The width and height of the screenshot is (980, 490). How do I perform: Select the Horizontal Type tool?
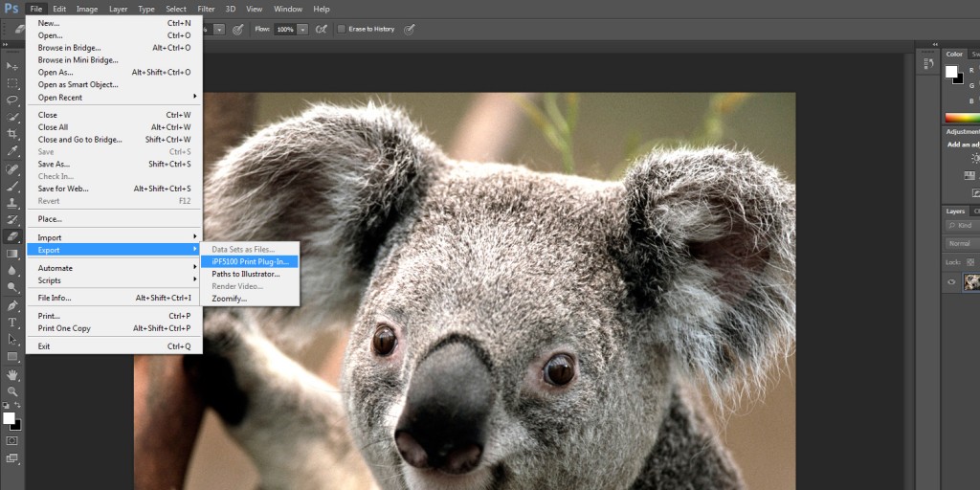(x=11, y=323)
